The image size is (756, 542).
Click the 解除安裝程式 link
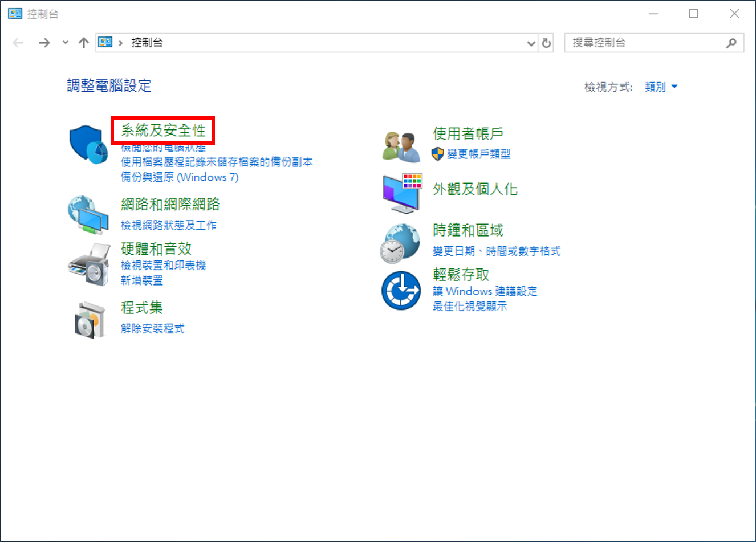click(153, 328)
